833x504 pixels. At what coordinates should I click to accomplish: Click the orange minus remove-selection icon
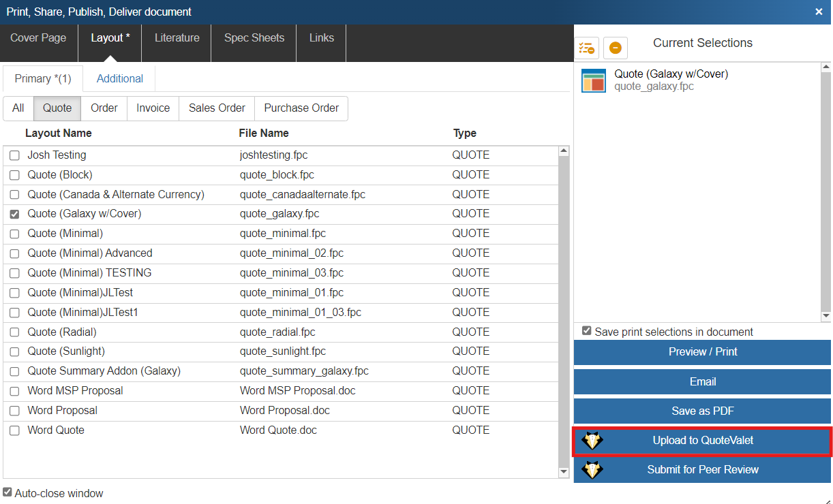point(615,48)
